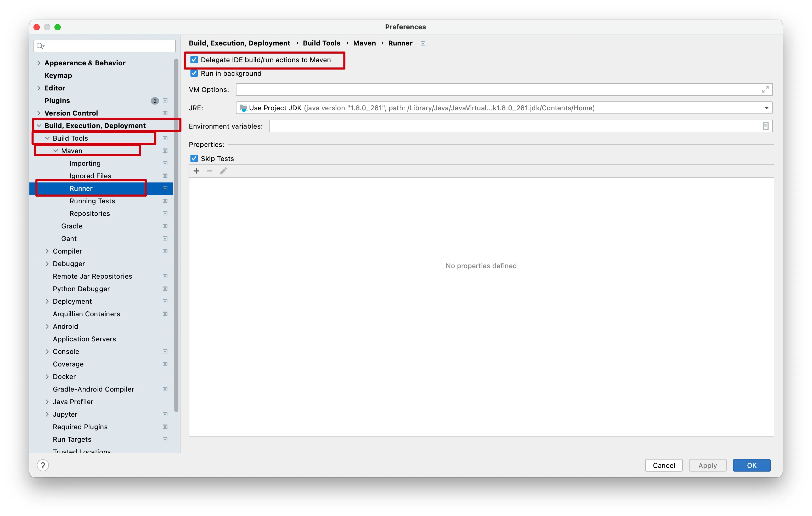
Task: Expand the Compiler node
Action: 47,251
